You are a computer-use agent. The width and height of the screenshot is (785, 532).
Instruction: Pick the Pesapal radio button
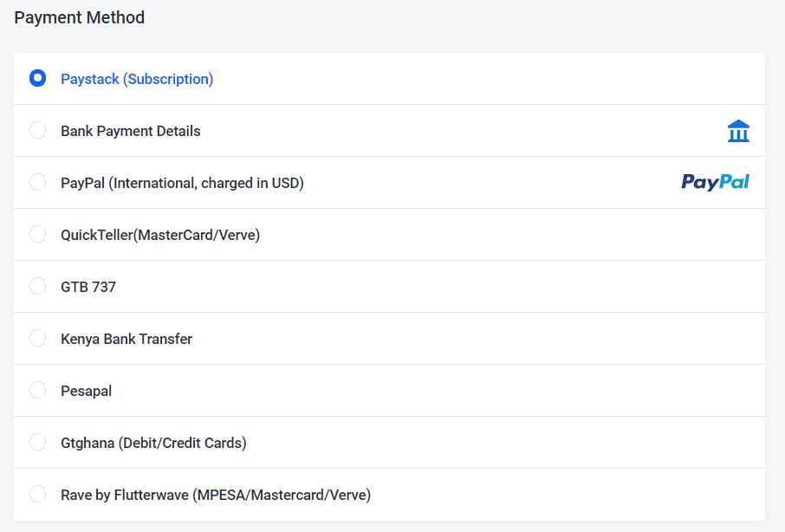tap(37, 391)
